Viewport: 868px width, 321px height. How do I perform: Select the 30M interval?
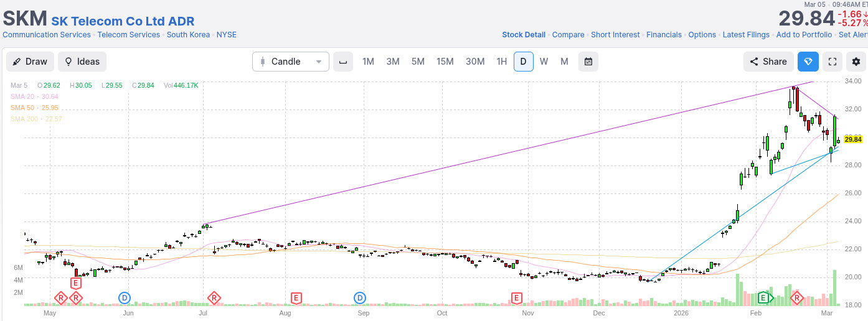click(475, 62)
